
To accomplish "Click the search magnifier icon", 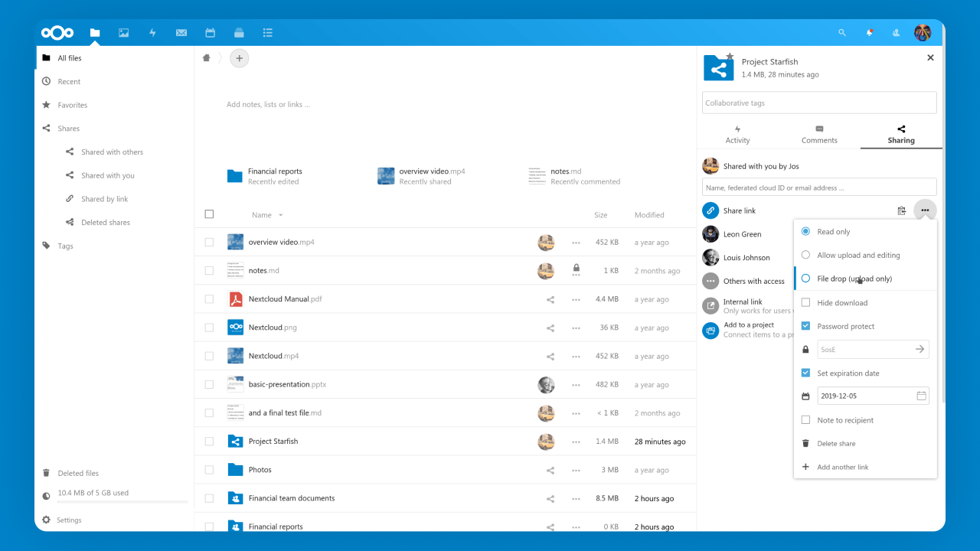I will [842, 33].
